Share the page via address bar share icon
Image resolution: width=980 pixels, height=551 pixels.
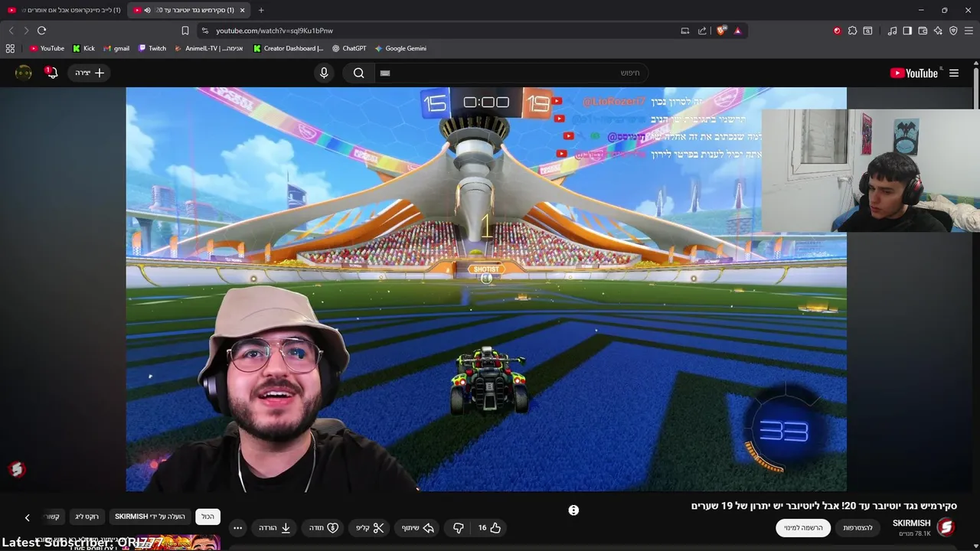click(x=702, y=31)
